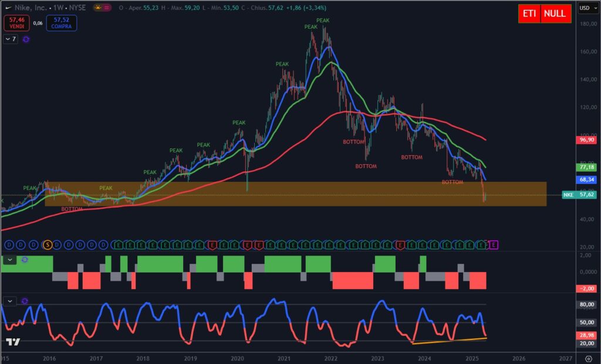Click the NKE 57,62 price label
Screen dimensions: 601x364
click(x=579, y=195)
